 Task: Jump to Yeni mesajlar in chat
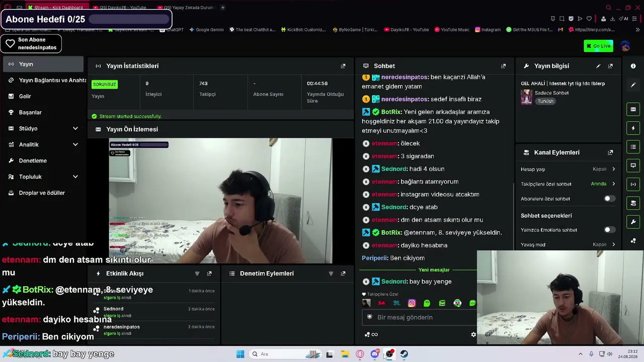(x=434, y=270)
